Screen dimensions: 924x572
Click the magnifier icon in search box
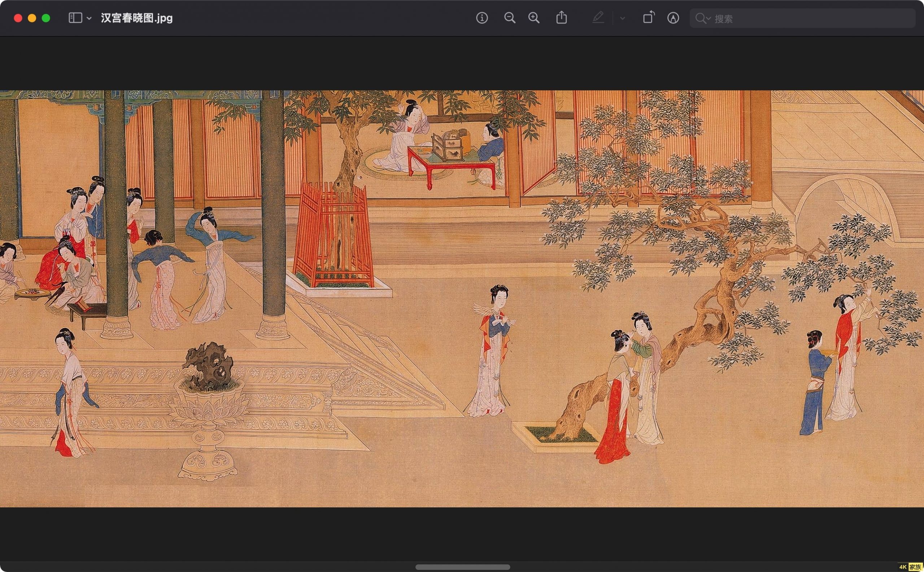[x=701, y=18]
